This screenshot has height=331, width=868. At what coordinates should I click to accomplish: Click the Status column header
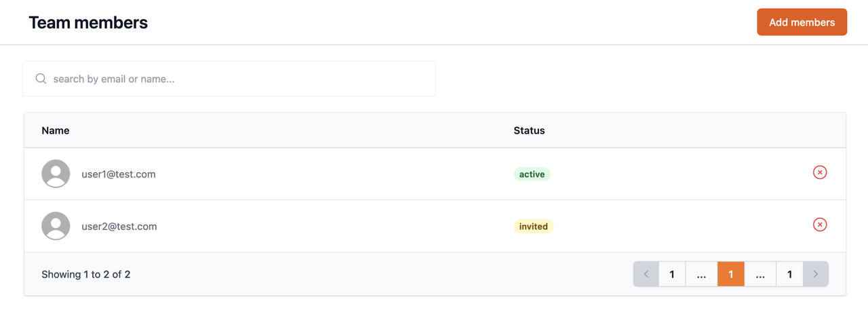point(529,130)
